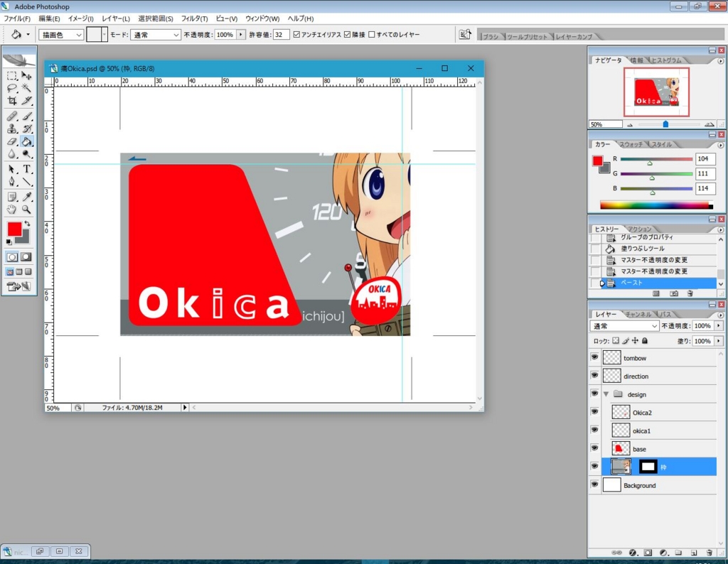
Task: Select the Dodge tool
Action: [x=26, y=154]
